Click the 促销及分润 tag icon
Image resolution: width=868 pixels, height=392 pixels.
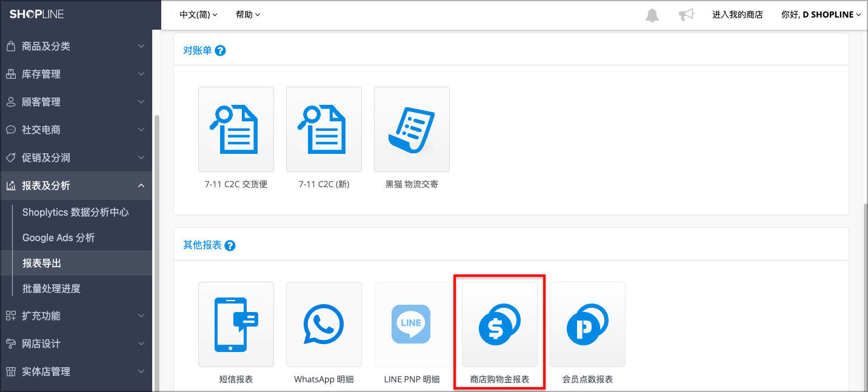pyautogui.click(x=10, y=158)
